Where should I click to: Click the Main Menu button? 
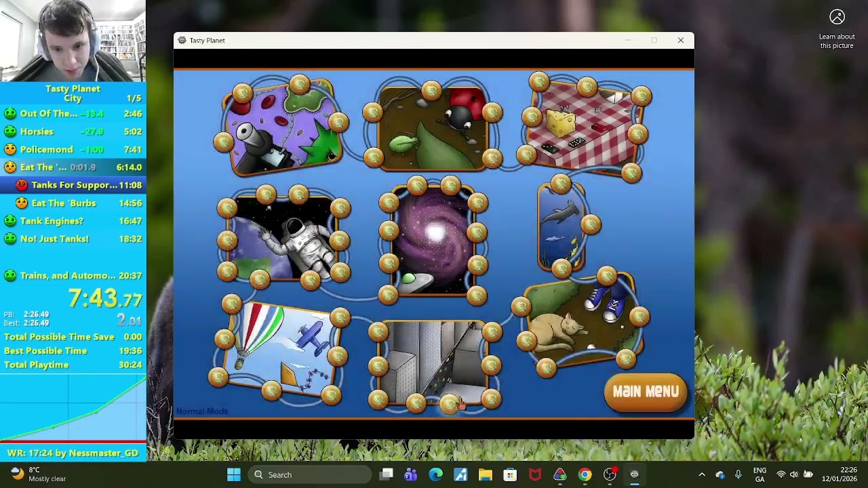645,392
